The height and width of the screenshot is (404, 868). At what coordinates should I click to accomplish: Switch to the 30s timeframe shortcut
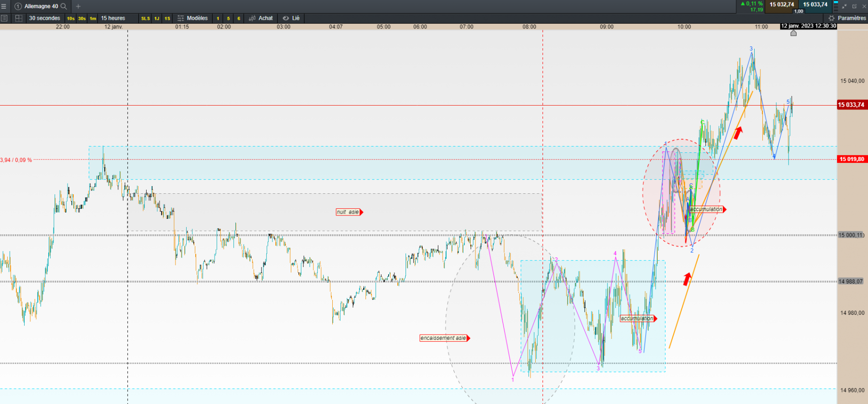point(82,18)
